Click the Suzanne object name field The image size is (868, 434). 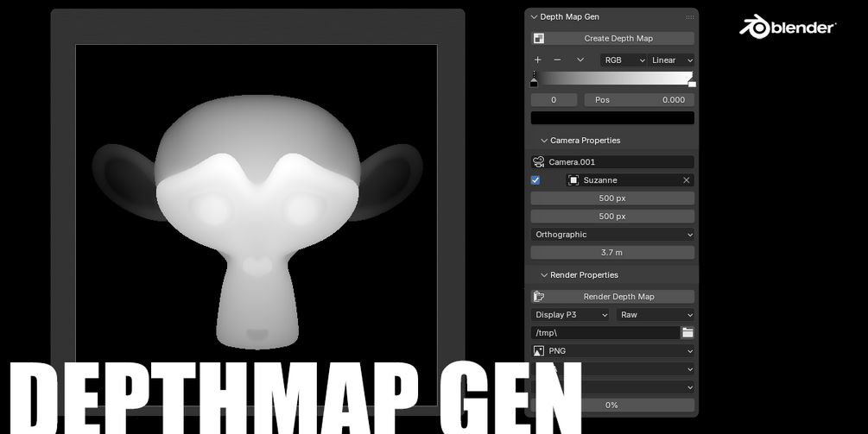click(x=630, y=180)
